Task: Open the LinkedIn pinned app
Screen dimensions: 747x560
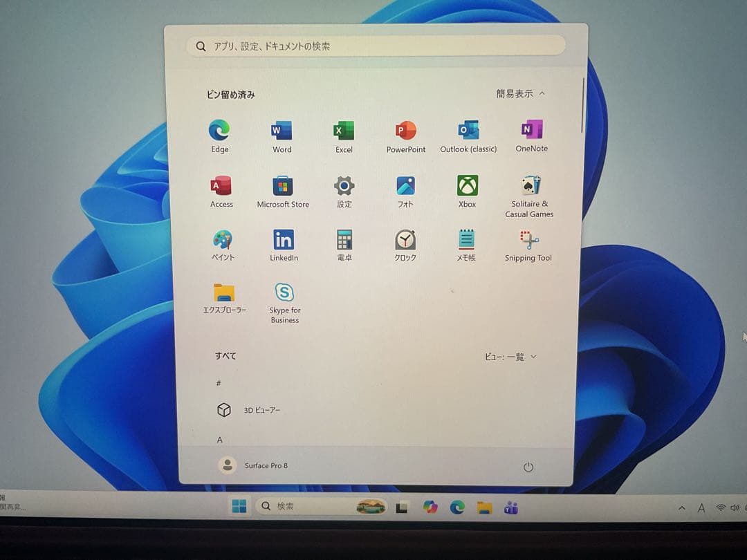Action: click(284, 245)
